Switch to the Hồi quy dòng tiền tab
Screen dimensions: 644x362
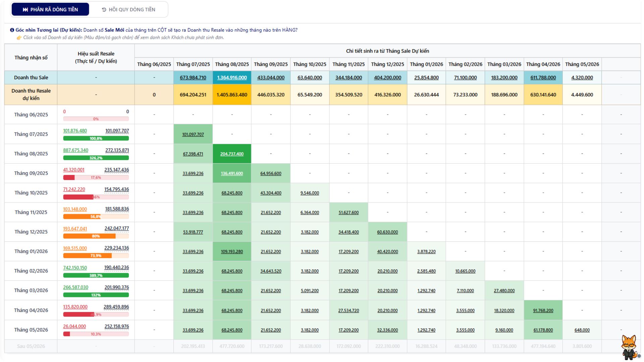pos(128,9)
